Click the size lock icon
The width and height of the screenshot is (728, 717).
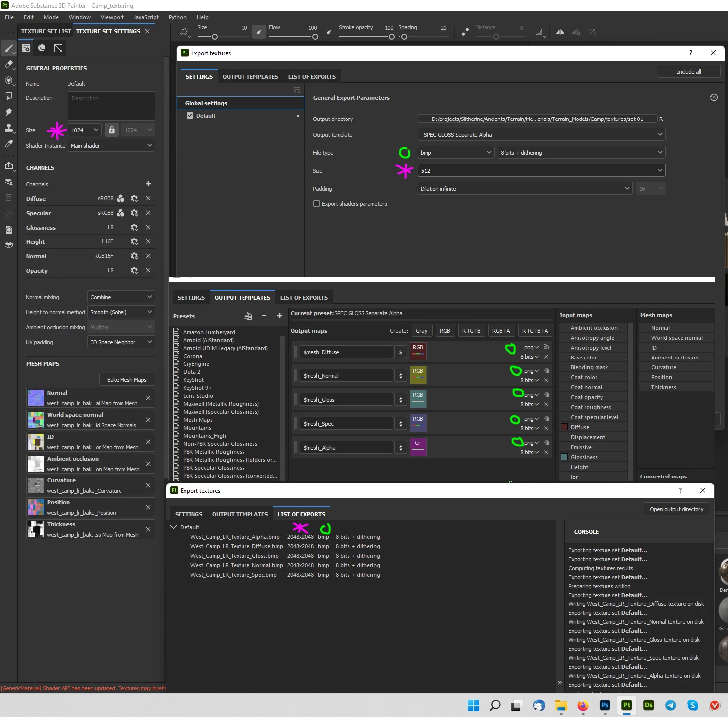[112, 130]
